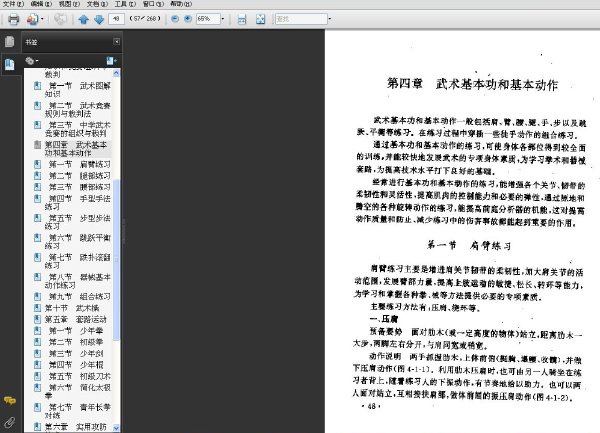This screenshot has height=433, width=600.
Task: Click the grayed-out hand icon before page arrows
Action: [60, 19]
